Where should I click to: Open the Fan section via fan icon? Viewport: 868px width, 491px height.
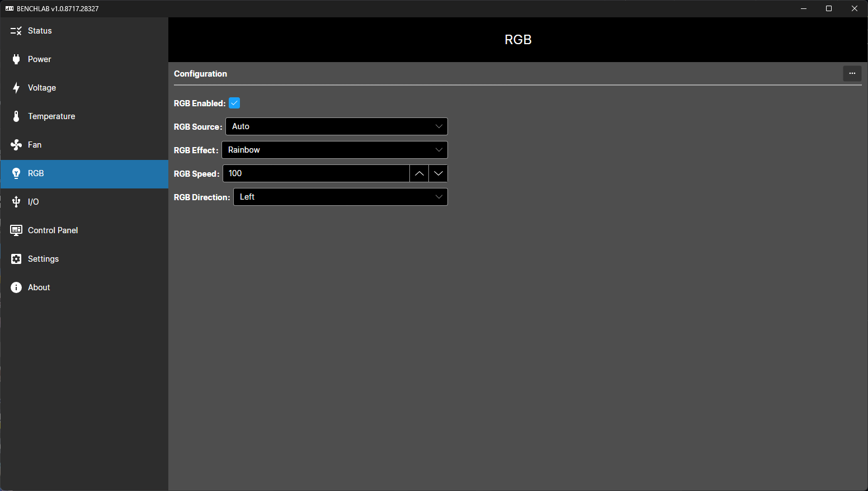coord(16,145)
